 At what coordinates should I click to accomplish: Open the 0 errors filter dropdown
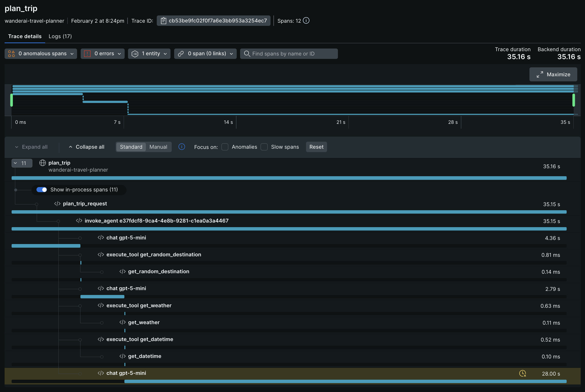point(103,54)
